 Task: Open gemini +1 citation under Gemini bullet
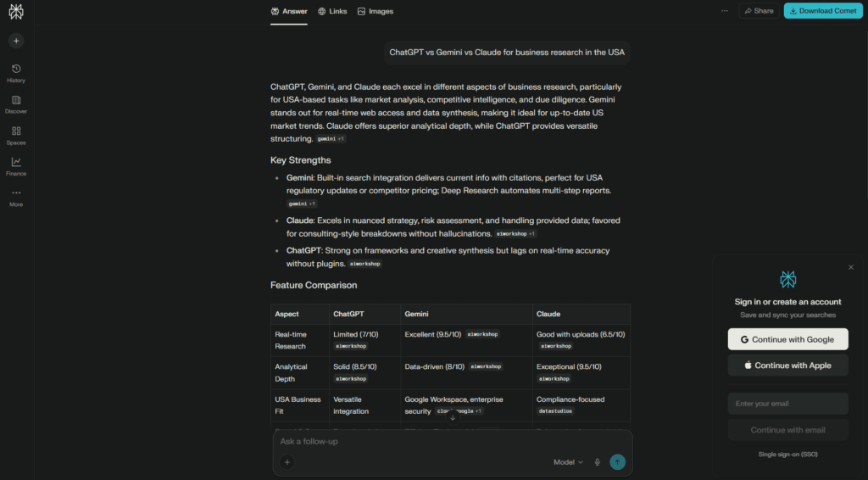pos(302,204)
